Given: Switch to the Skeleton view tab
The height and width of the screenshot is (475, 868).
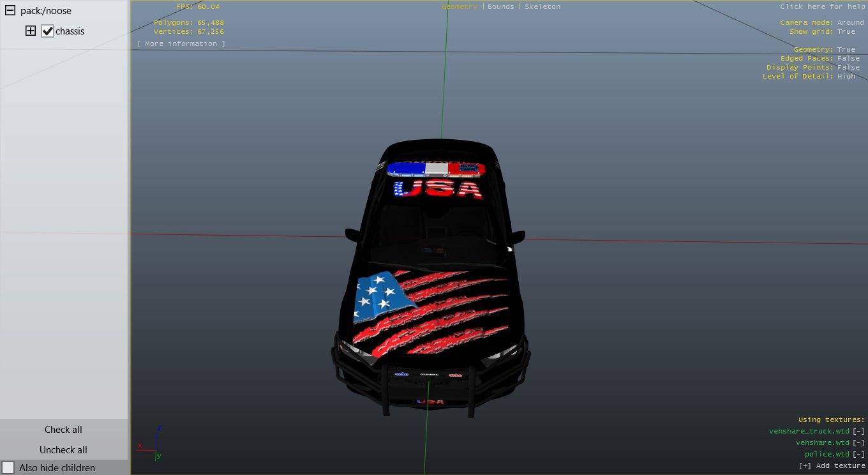Looking at the screenshot, I should tap(542, 7).
